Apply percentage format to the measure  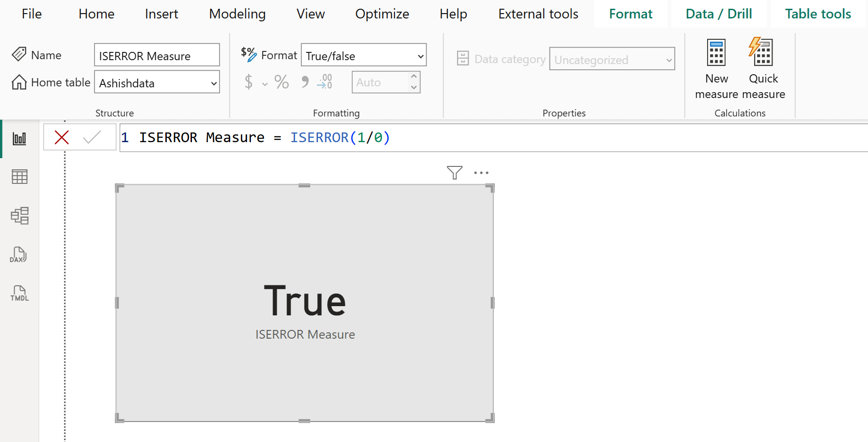point(282,82)
